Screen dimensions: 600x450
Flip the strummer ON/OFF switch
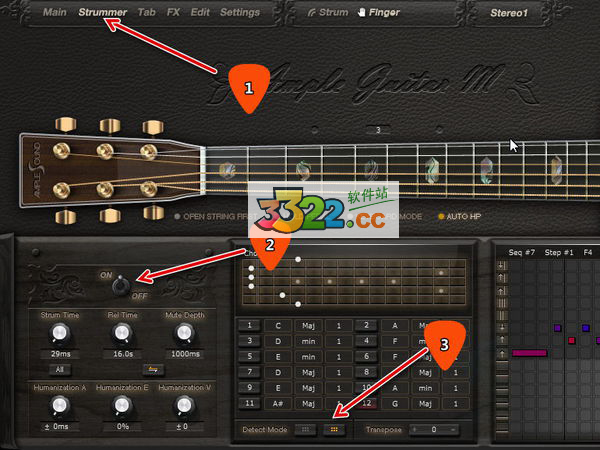pyautogui.click(x=121, y=285)
